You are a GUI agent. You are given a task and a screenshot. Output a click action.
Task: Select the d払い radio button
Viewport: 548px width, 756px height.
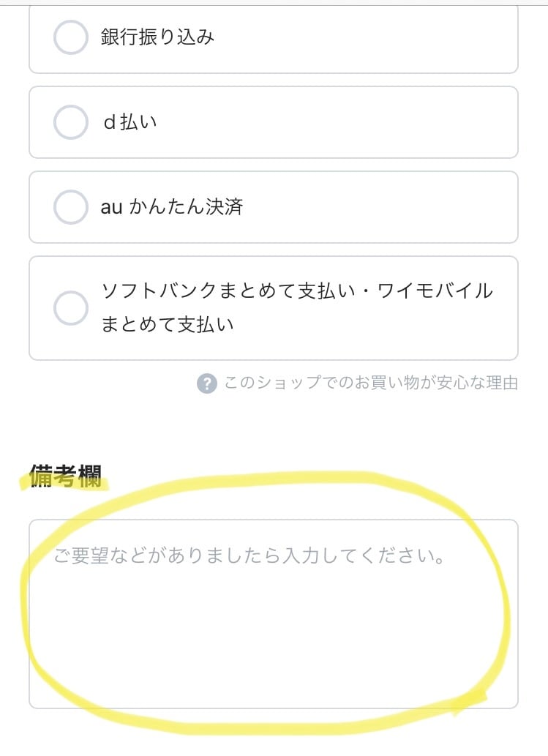click(71, 122)
